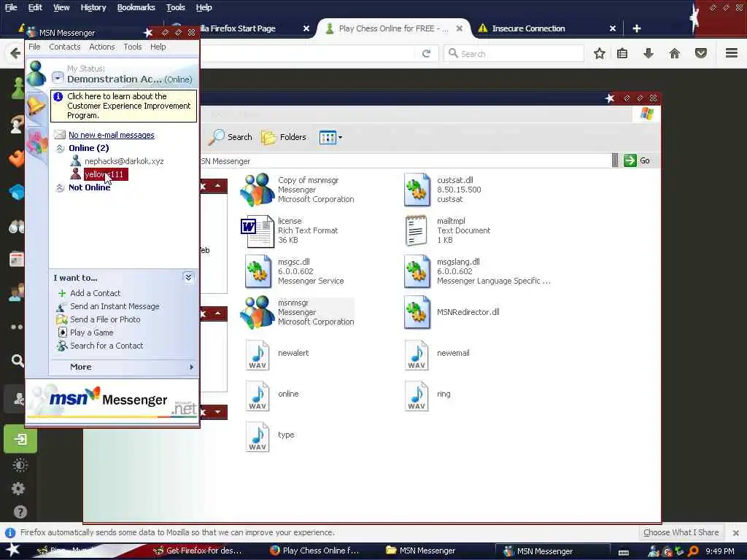
Task: Dismiss the Firefox data notification bar
Action: pos(735,533)
